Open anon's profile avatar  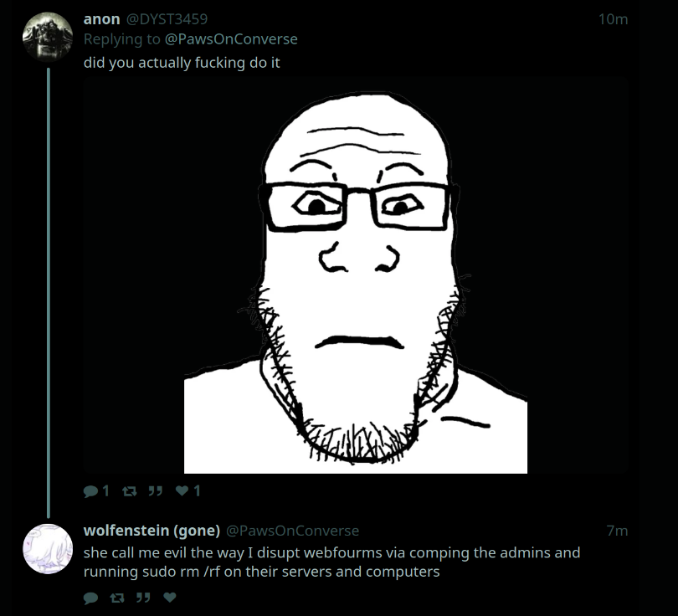48,37
